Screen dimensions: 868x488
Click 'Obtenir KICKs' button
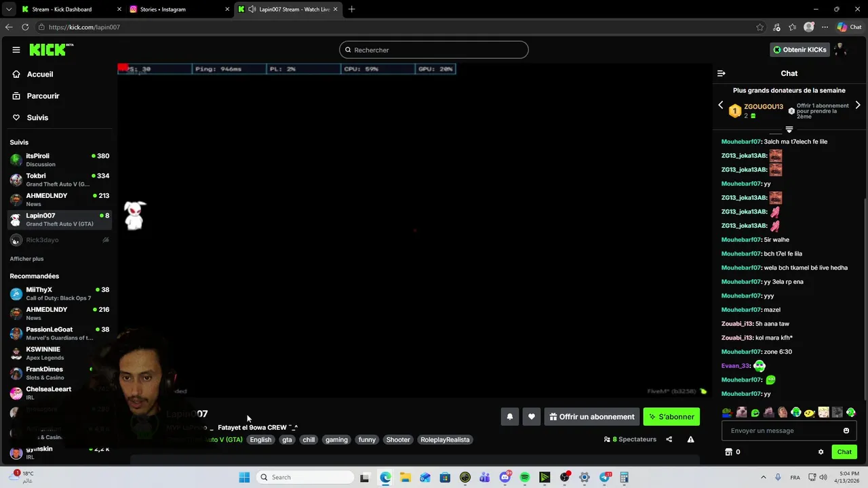coord(800,49)
